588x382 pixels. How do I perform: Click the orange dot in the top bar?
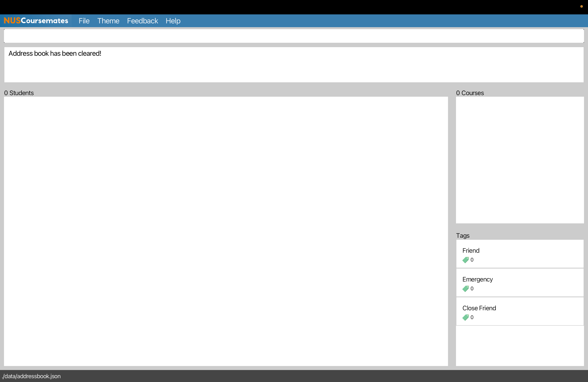[581, 6]
